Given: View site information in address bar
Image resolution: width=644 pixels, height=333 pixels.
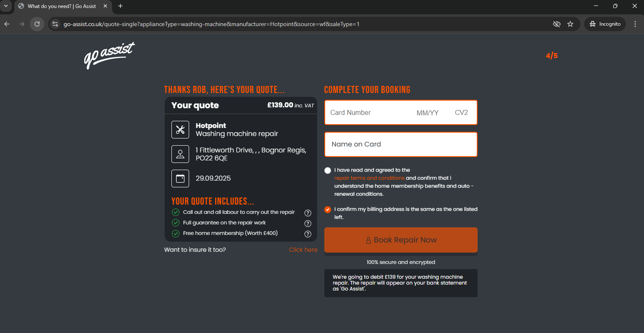Looking at the screenshot, I should [55, 24].
